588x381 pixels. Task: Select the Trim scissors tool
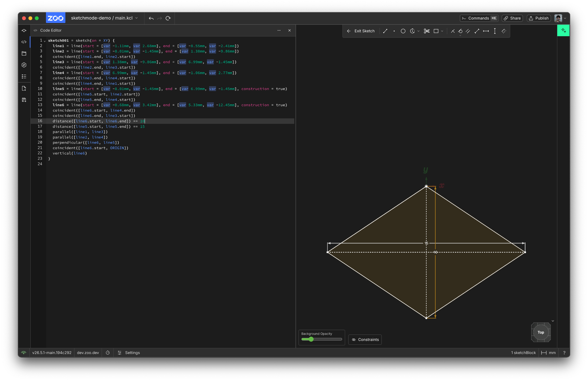(x=427, y=31)
